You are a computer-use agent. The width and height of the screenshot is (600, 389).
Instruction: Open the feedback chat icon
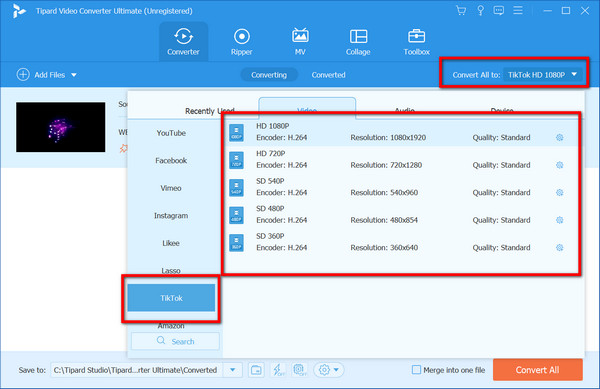(499, 11)
